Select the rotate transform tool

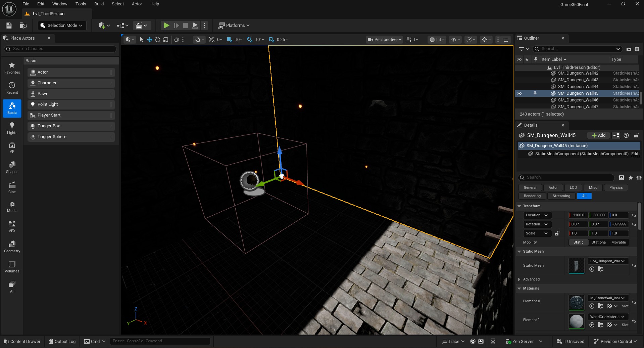(x=158, y=40)
